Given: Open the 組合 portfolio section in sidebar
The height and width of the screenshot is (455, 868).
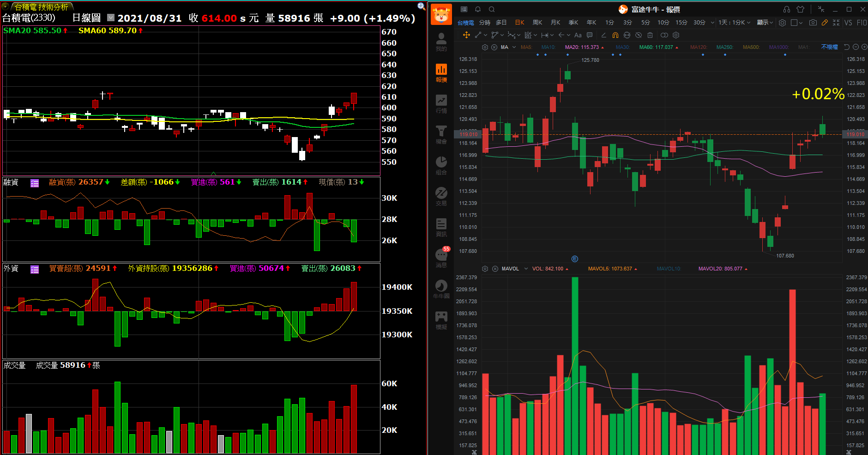Looking at the screenshot, I should 441,166.
